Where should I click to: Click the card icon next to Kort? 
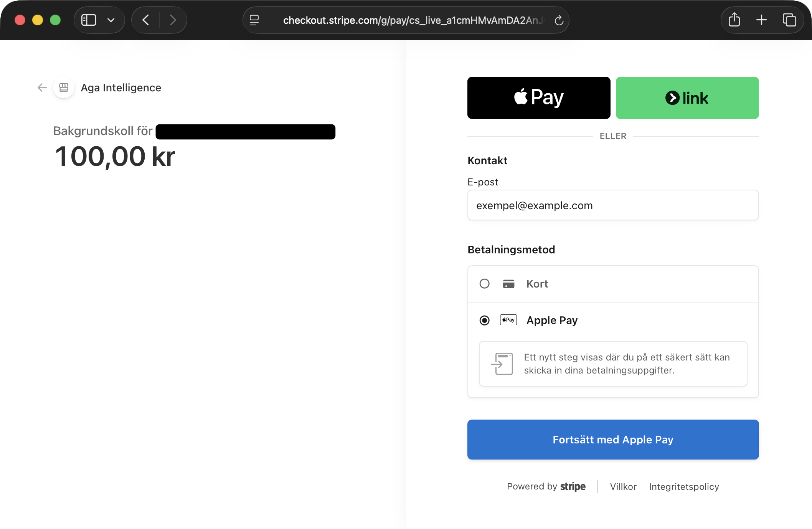pyautogui.click(x=508, y=284)
